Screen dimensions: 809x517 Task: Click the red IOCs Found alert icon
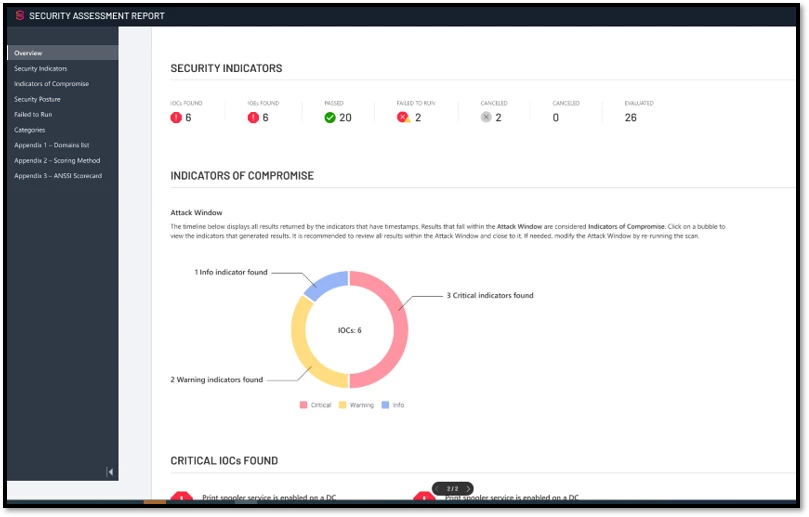click(177, 117)
